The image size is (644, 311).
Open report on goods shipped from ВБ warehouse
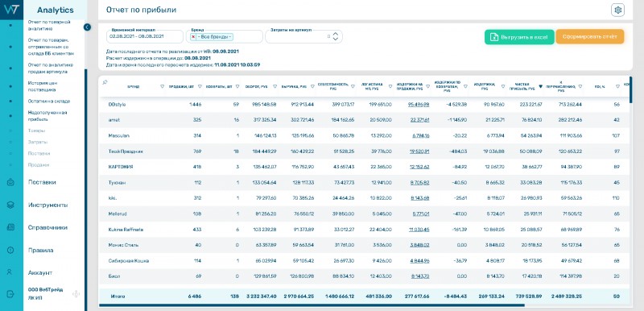click(51, 47)
